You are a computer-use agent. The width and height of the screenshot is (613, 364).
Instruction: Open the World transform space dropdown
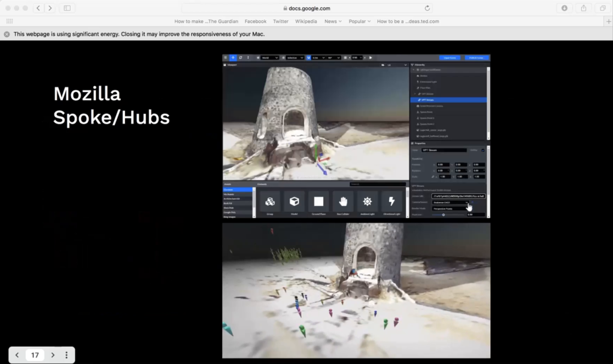pos(270,57)
